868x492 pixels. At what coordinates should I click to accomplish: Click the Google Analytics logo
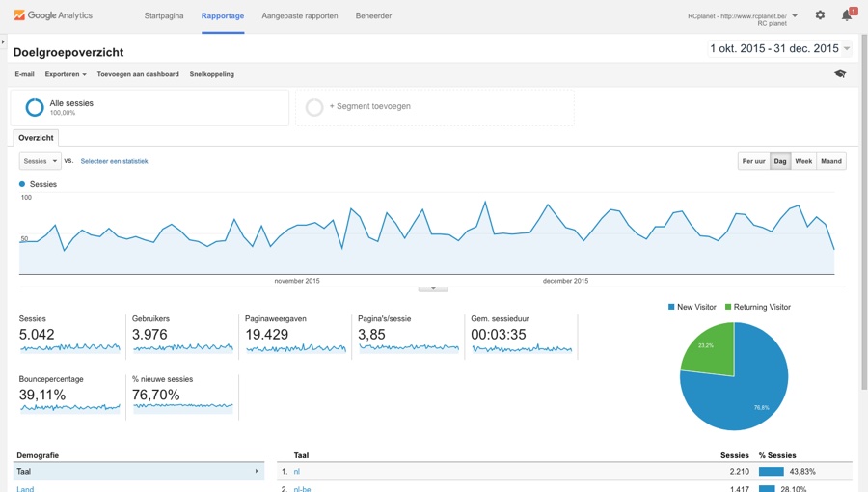click(x=53, y=15)
